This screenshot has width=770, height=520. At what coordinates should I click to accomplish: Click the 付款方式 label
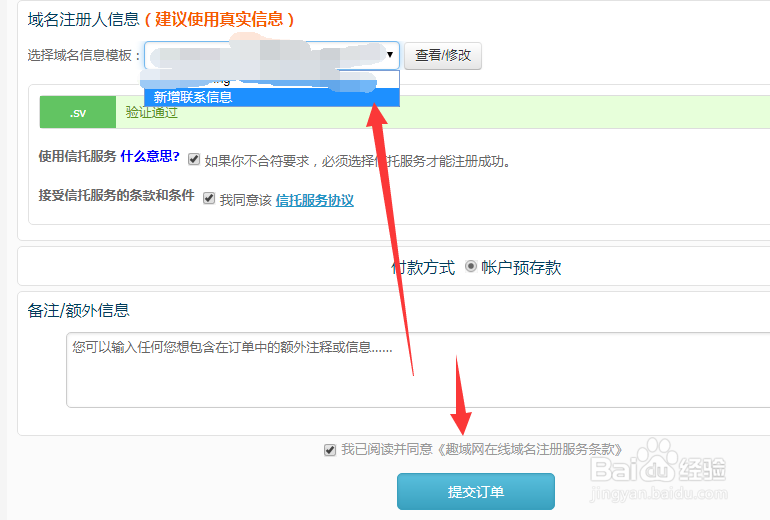coord(423,268)
